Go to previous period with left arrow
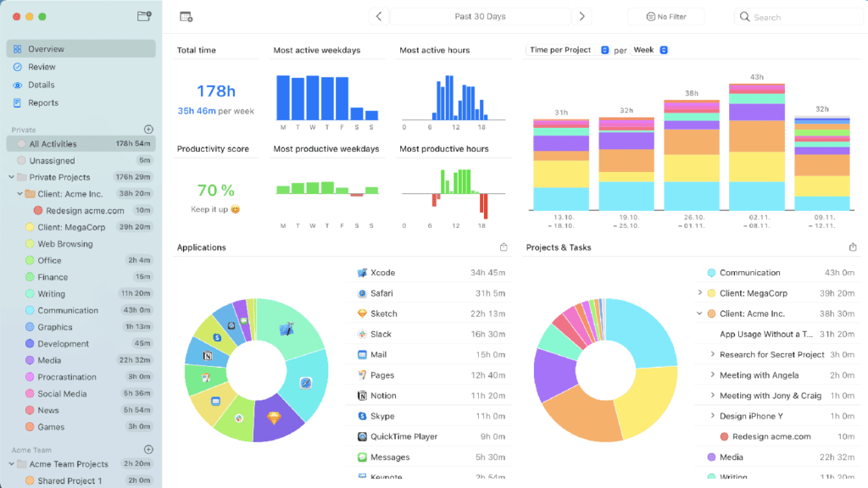This screenshot has width=868, height=488. point(379,17)
